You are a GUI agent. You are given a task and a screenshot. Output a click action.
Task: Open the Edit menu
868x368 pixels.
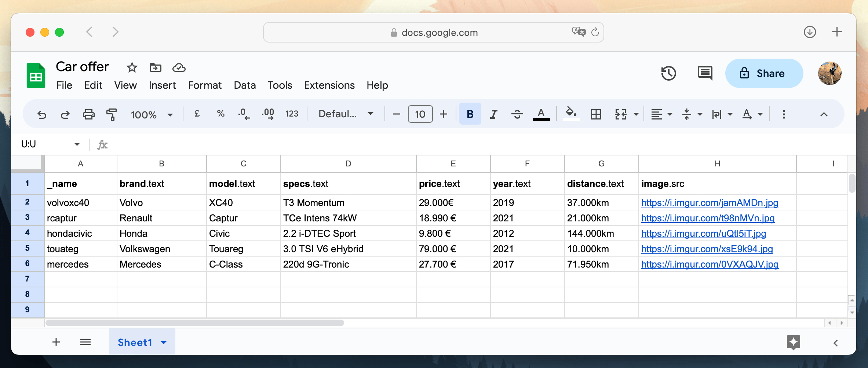point(93,85)
